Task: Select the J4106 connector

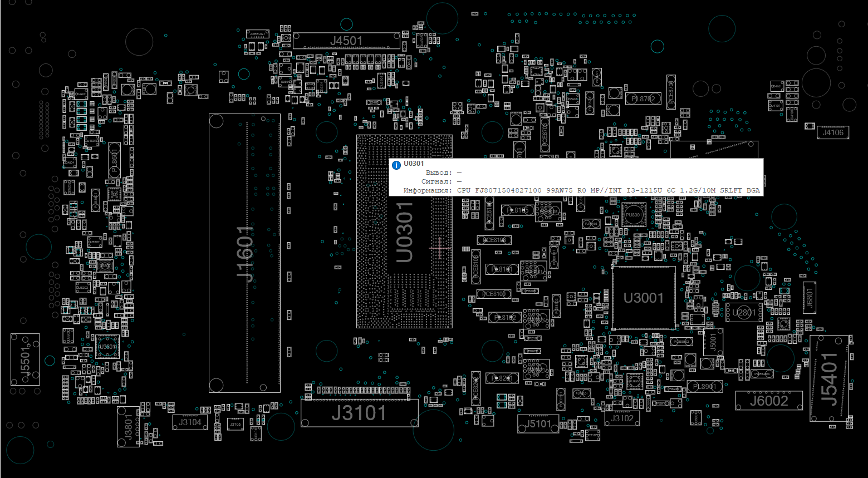Action: (833, 132)
